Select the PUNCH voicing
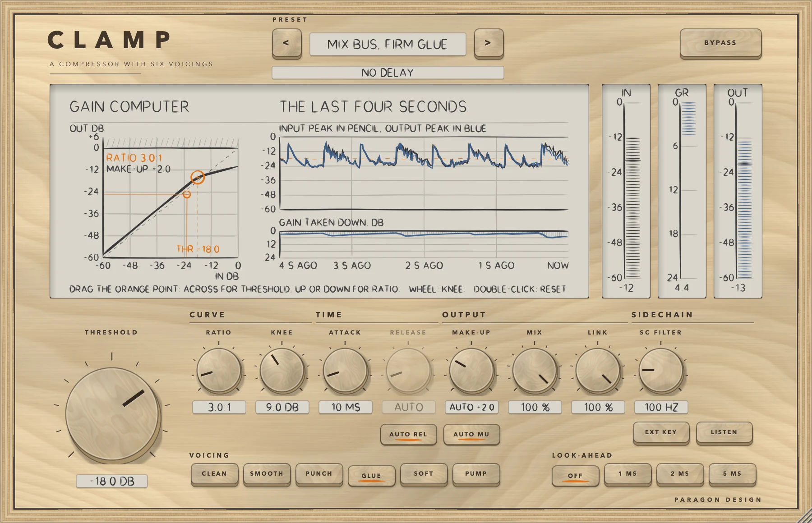This screenshot has width=812, height=523. click(x=319, y=474)
